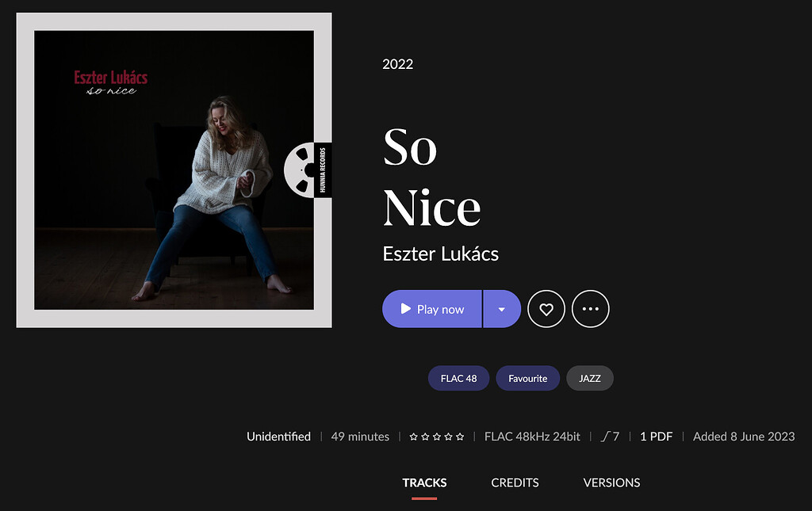Click the dynamic range 7 indicator
Viewport: 812px width, 511px height.
coord(611,437)
